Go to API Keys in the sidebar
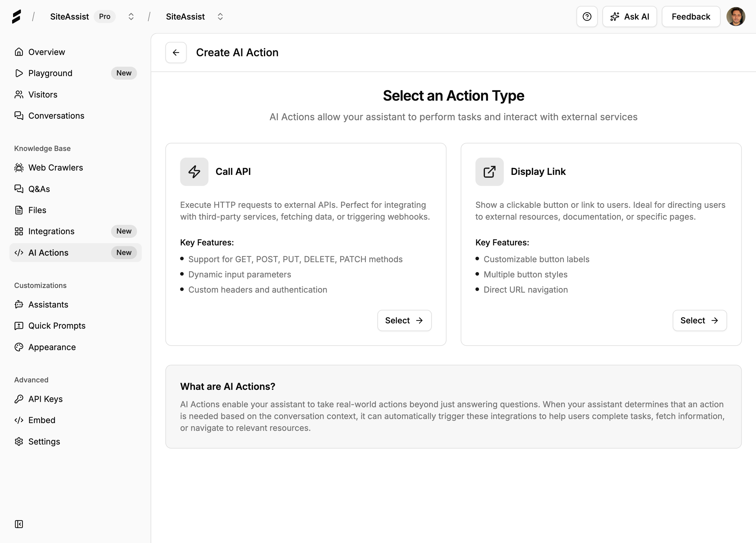 coord(45,399)
